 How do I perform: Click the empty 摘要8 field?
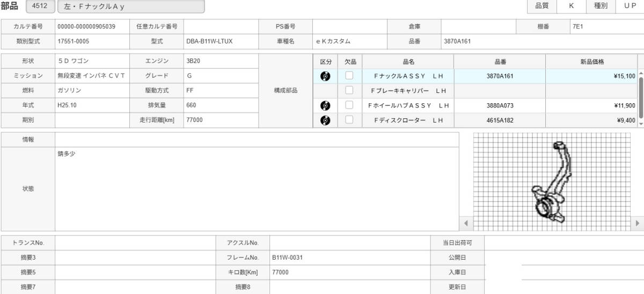click(350, 287)
